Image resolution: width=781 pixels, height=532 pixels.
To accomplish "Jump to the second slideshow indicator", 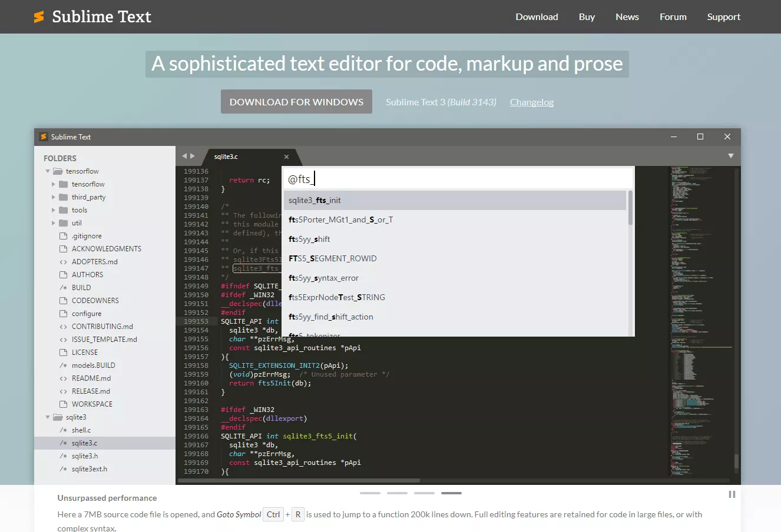I will tap(397, 493).
